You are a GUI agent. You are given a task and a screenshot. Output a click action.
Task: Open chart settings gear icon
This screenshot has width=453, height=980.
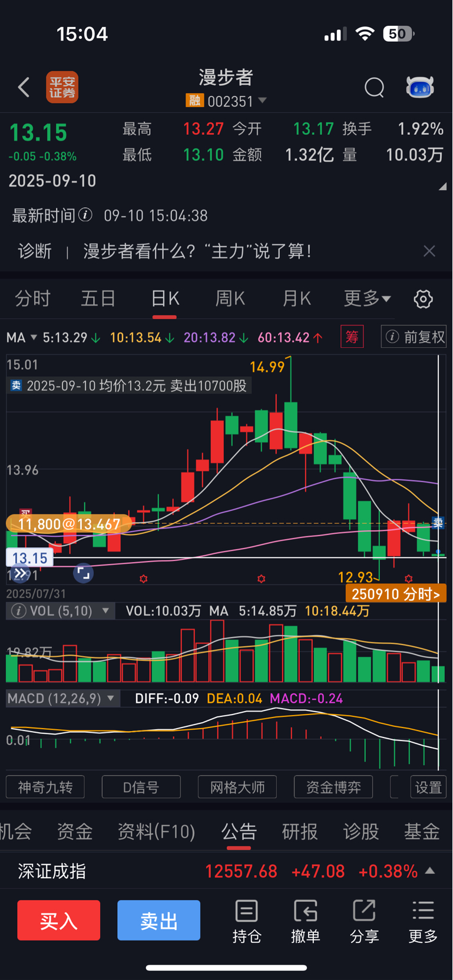click(x=423, y=299)
